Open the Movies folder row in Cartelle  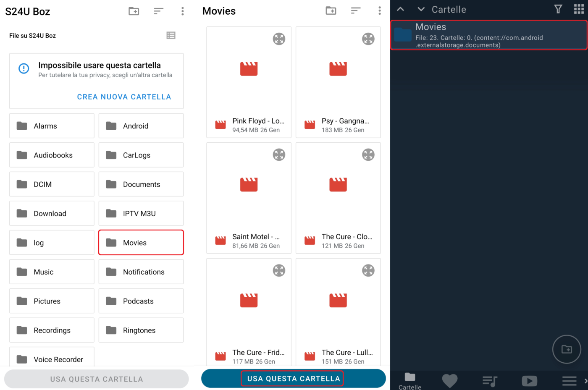coord(489,35)
